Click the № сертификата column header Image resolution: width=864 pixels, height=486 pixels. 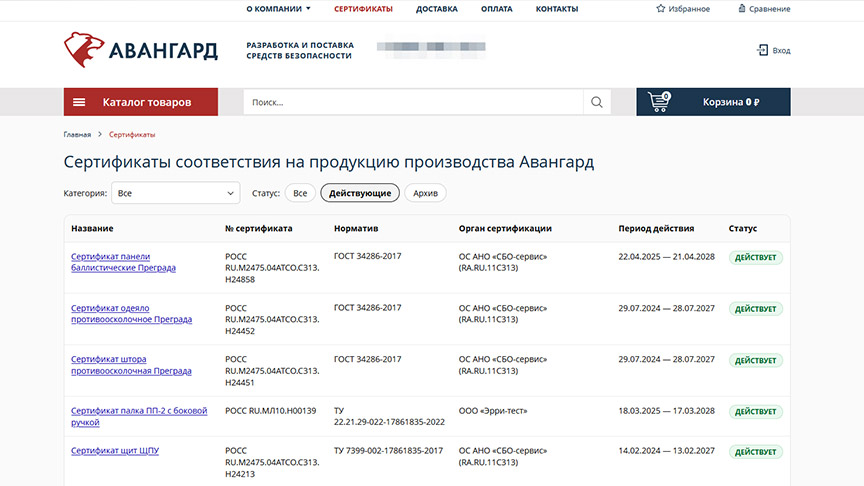point(258,228)
